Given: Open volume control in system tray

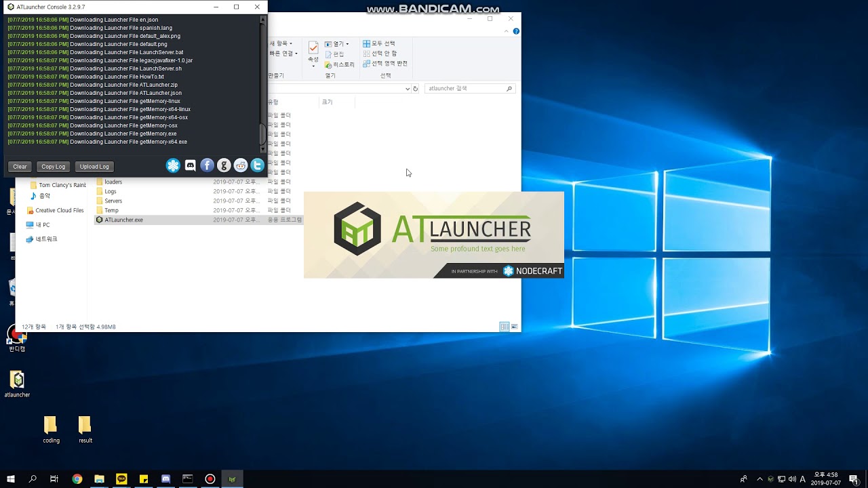Looking at the screenshot, I should click(x=793, y=479).
